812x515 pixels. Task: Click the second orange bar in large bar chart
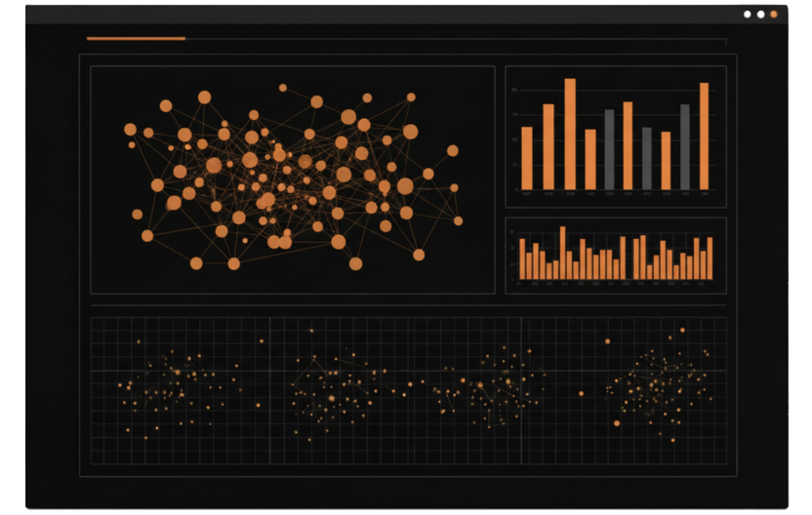(548, 146)
